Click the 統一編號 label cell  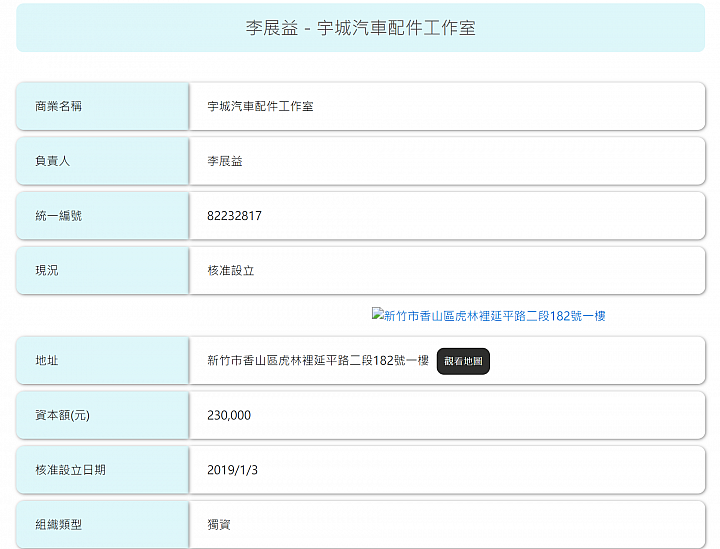(102, 216)
